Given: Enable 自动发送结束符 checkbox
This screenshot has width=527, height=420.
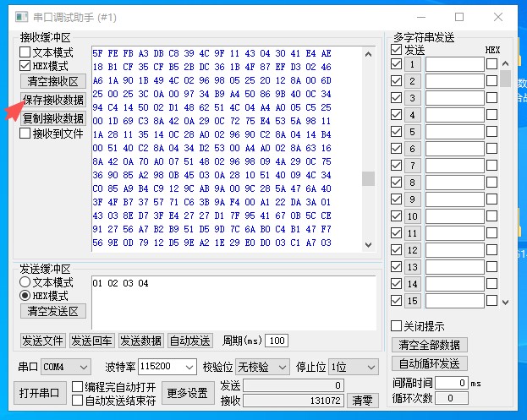Looking at the screenshot, I should click(77, 401).
